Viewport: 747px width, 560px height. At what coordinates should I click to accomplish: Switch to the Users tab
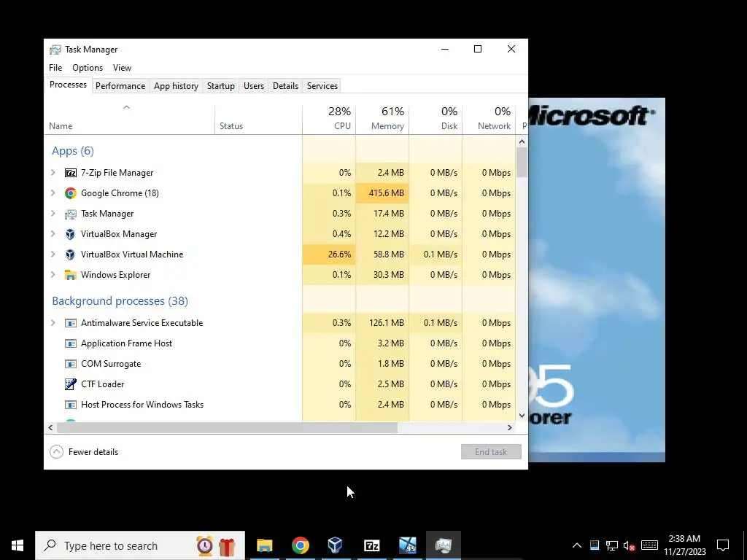253,86
